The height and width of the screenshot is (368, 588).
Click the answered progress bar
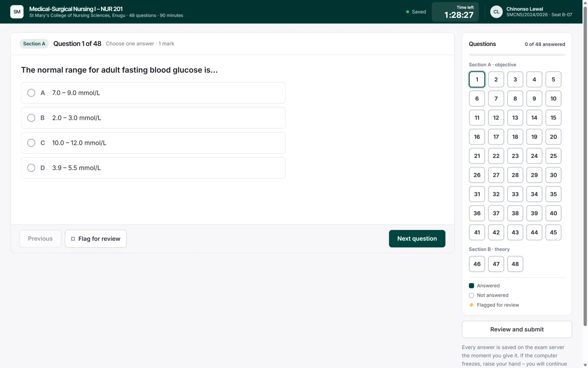pyautogui.click(x=517, y=55)
